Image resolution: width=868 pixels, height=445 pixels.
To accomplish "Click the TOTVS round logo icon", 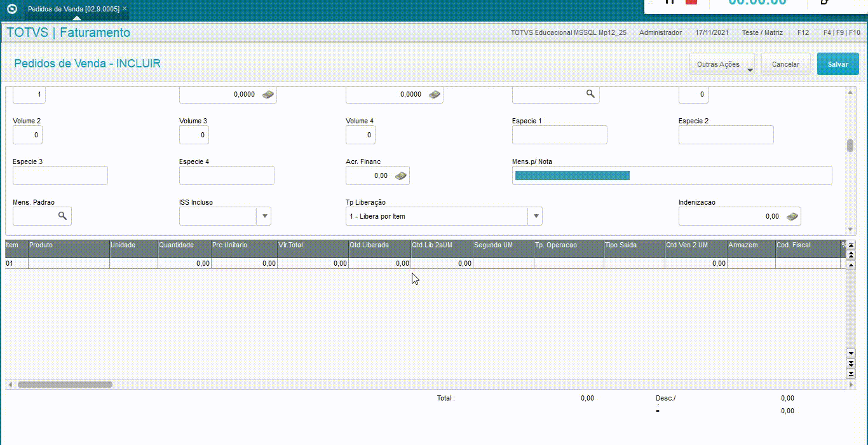I will point(11,9).
